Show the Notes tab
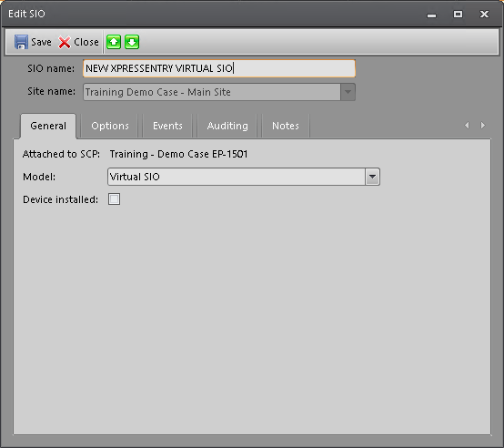 286,126
